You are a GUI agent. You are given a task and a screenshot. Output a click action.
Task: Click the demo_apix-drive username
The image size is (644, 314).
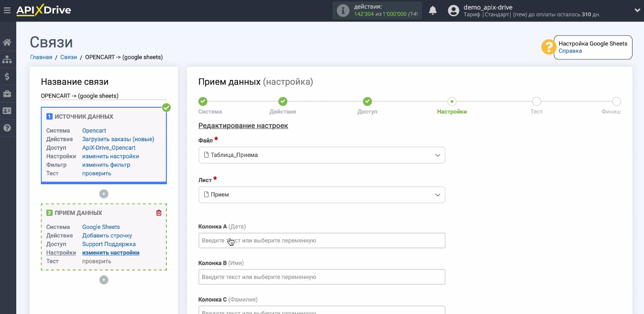click(488, 7)
